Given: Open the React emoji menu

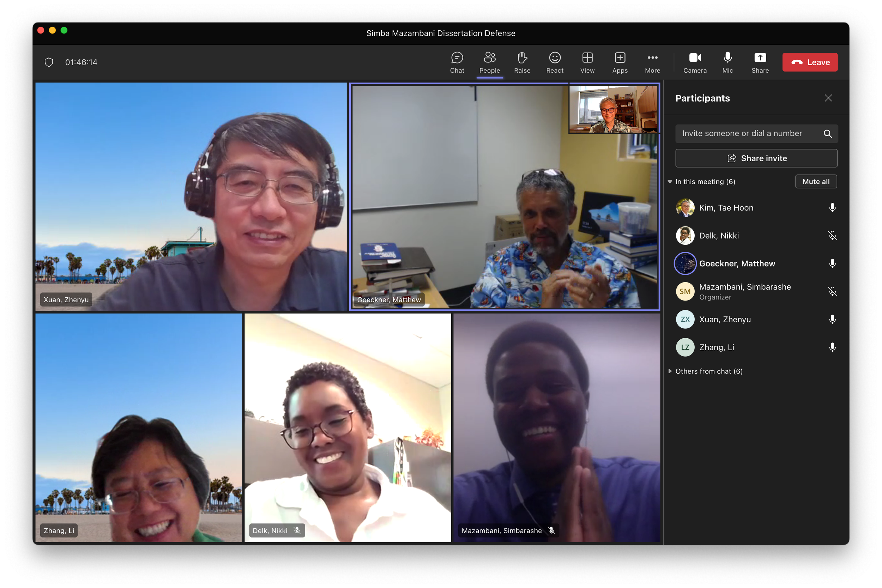Looking at the screenshot, I should [555, 62].
